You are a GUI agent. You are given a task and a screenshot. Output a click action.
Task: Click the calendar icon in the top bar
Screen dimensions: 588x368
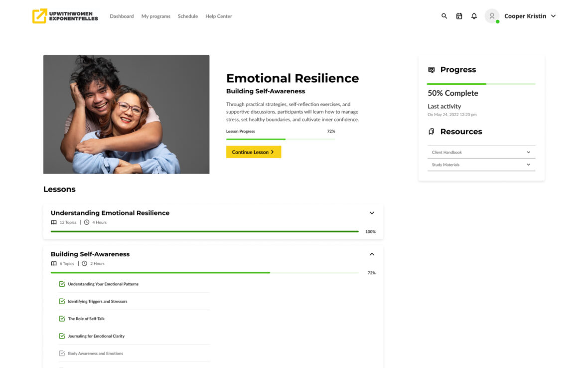pyautogui.click(x=459, y=16)
